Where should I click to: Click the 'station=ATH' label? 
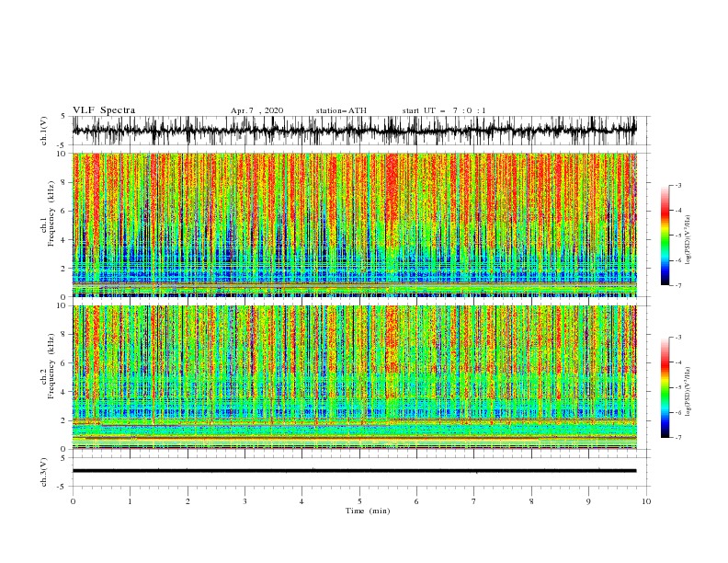click(x=341, y=110)
